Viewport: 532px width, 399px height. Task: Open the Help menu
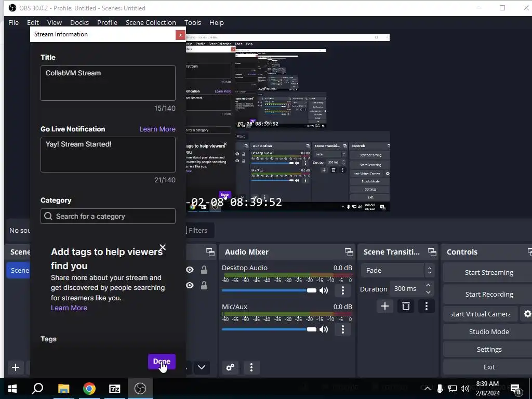click(x=217, y=22)
